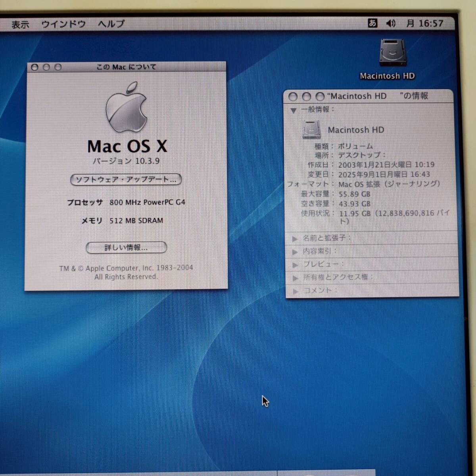Open the ウインドウ menu
The height and width of the screenshot is (476, 476).
[x=63, y=24]
